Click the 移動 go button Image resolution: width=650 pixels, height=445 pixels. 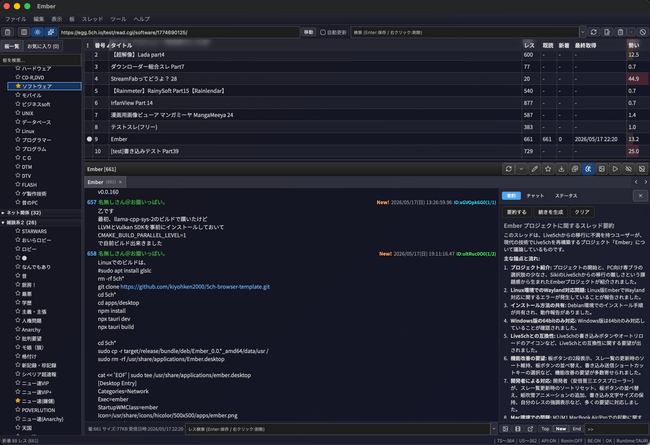[x=308, y=32]
